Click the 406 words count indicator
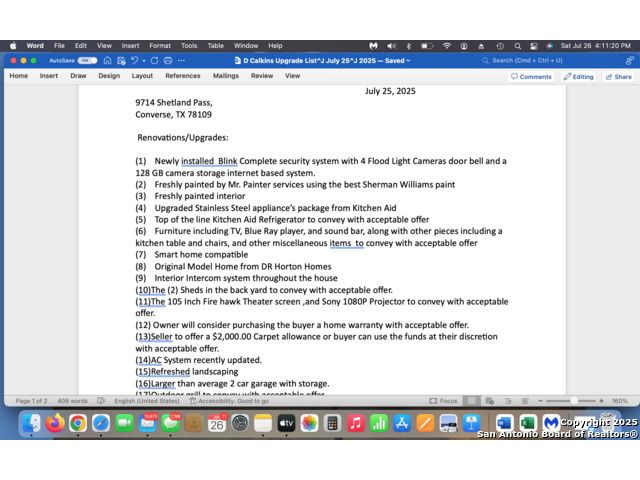This screenshot has height=480, width=640. click(x=72, y=401)
